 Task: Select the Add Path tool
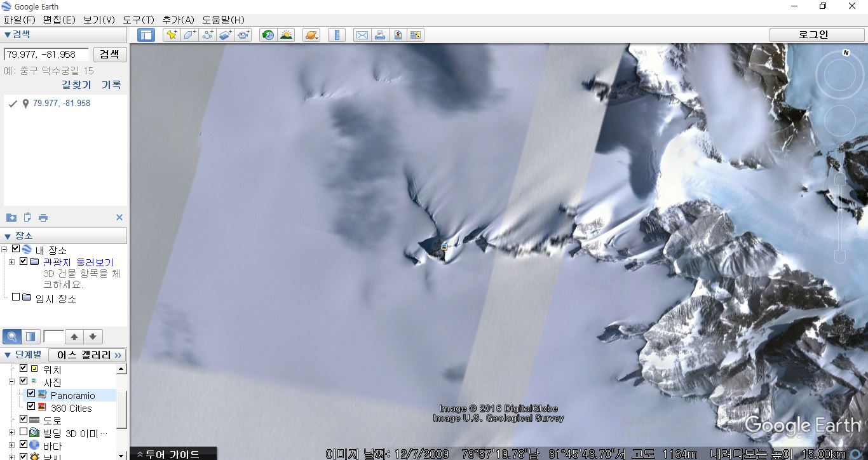point(208,35)
